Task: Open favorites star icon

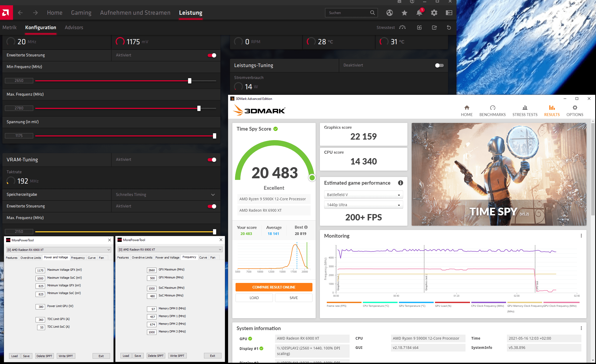Action: [x=404, y=12]
